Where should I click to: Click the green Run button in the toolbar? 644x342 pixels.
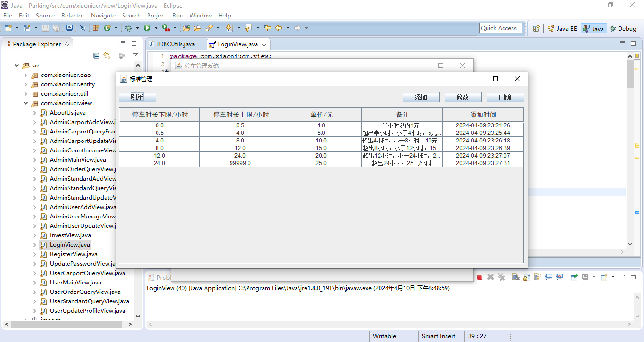point(147,28)
